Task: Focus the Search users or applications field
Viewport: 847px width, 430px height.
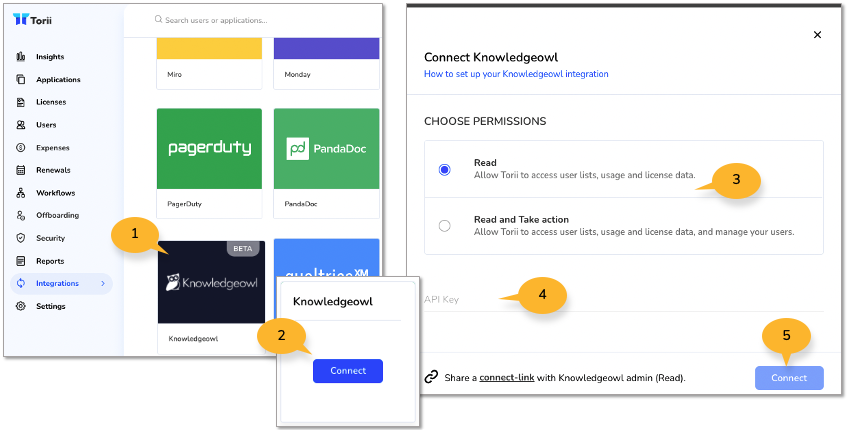Action: (216, 21)
